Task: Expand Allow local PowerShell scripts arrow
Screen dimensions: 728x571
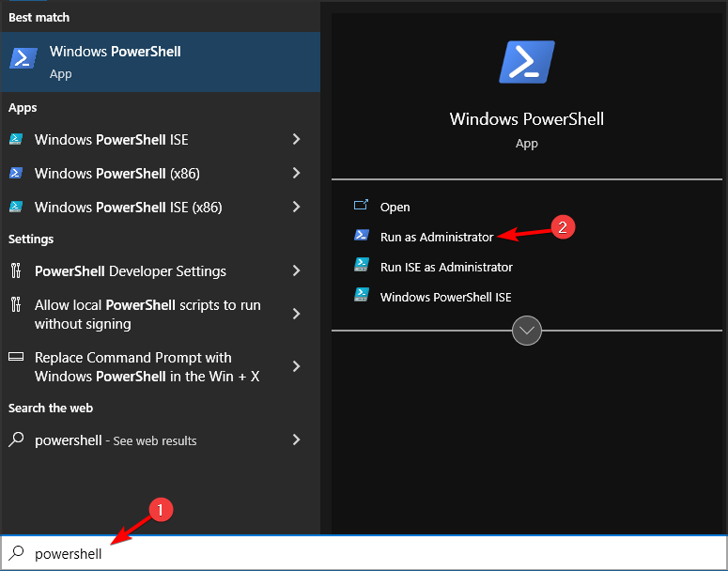Action: click(296, 315)
